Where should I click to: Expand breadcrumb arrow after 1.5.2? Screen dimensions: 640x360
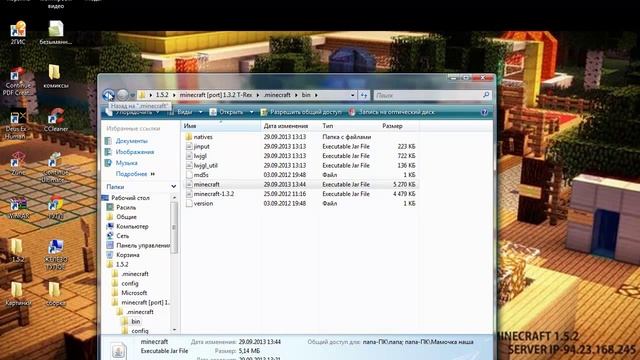tap(174, 95)
